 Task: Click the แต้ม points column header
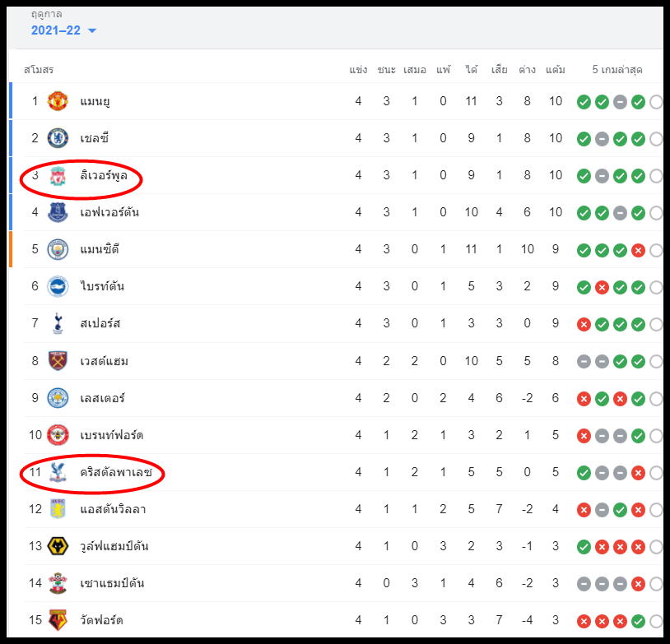click(x=555, y=70)
